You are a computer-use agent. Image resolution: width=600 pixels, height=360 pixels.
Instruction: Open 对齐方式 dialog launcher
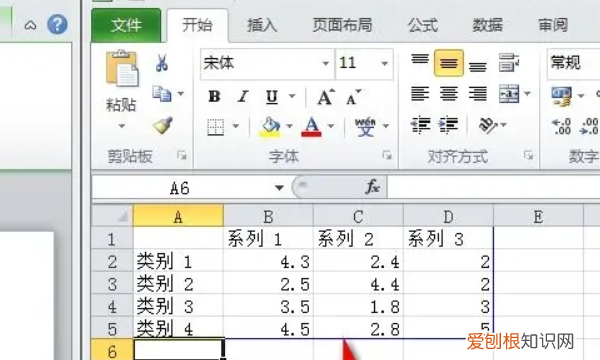click(x=528, y=155)
